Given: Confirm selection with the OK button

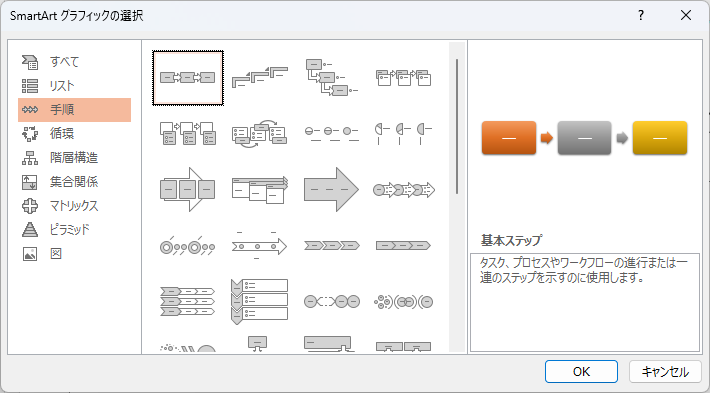Looking at the screenshot, I should pos(581,372).
